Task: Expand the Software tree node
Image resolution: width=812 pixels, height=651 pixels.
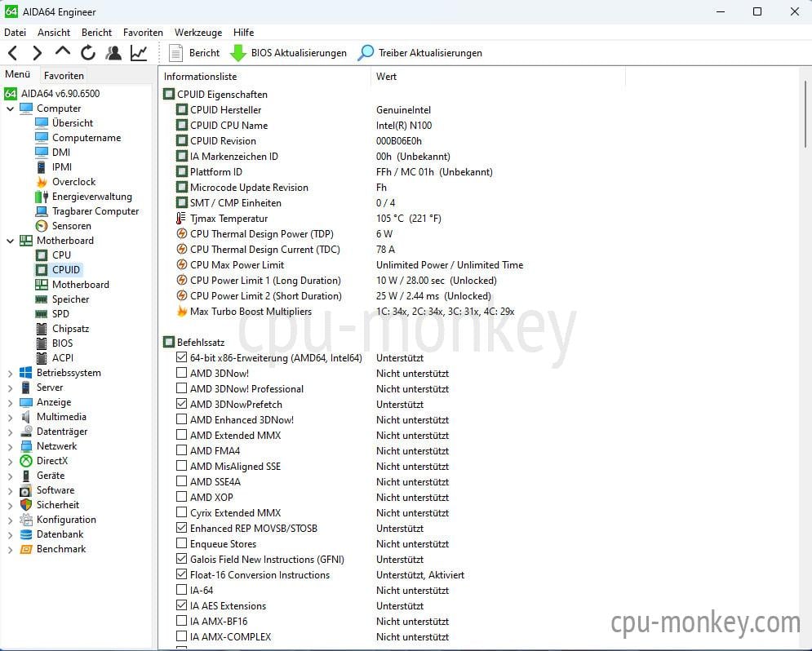Action: coord(11,490)
